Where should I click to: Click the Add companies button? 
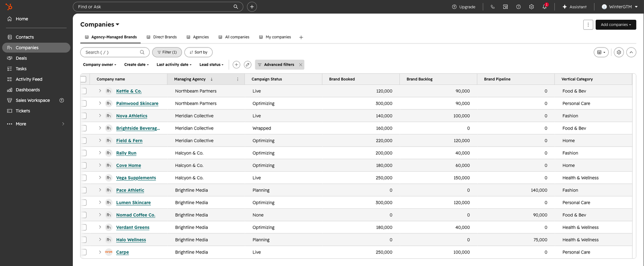click(x=616, y=25)
